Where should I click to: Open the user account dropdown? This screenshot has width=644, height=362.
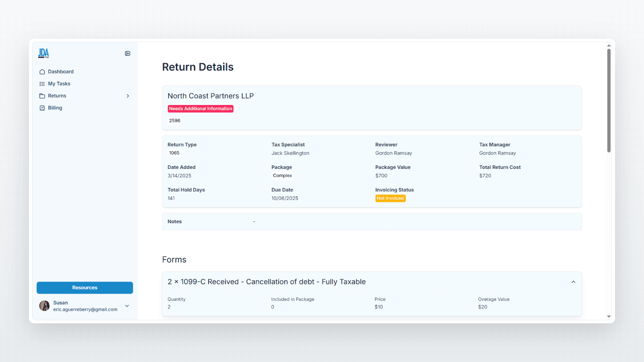(127, 306)
